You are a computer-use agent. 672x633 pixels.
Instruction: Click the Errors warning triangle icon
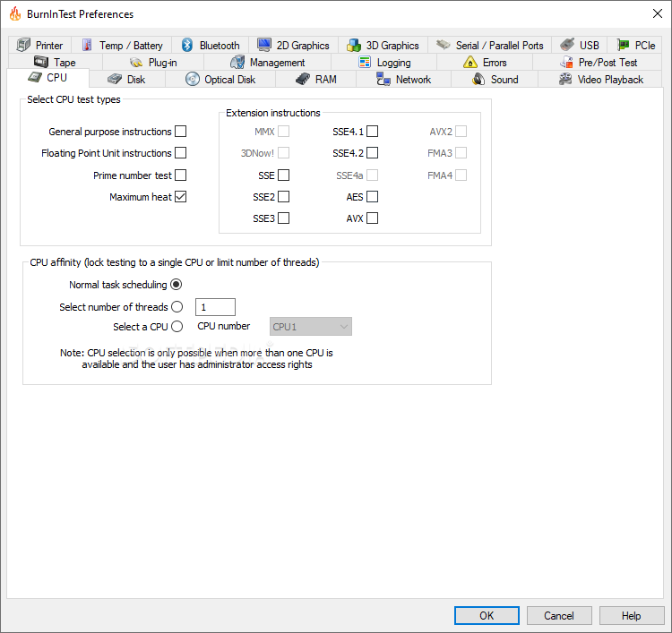(470, 62)
